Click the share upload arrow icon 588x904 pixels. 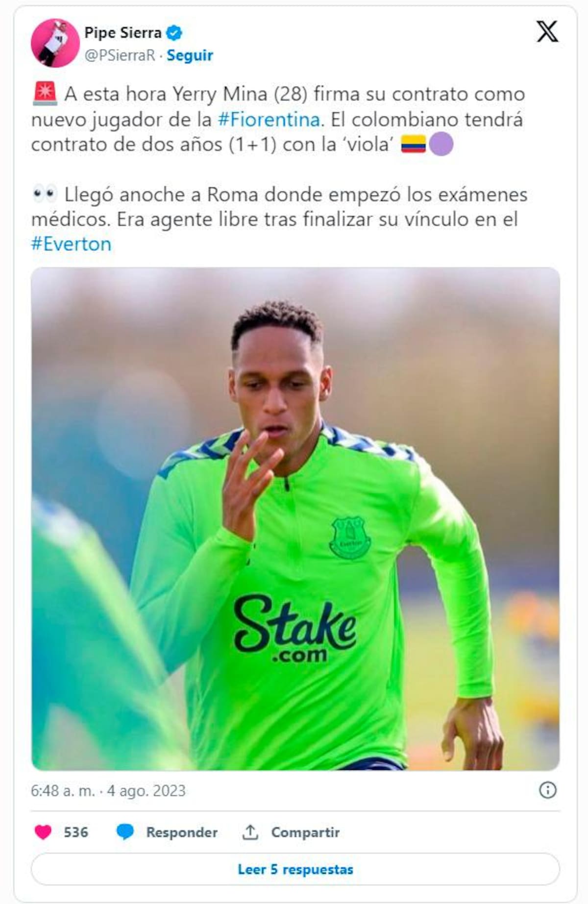250,831
